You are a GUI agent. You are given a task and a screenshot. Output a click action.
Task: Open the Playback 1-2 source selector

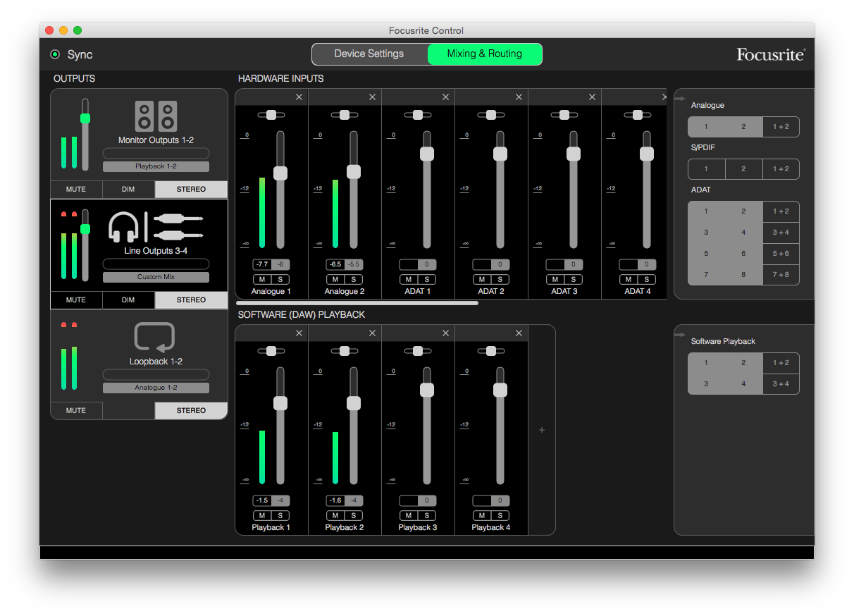tap(156, 166)
